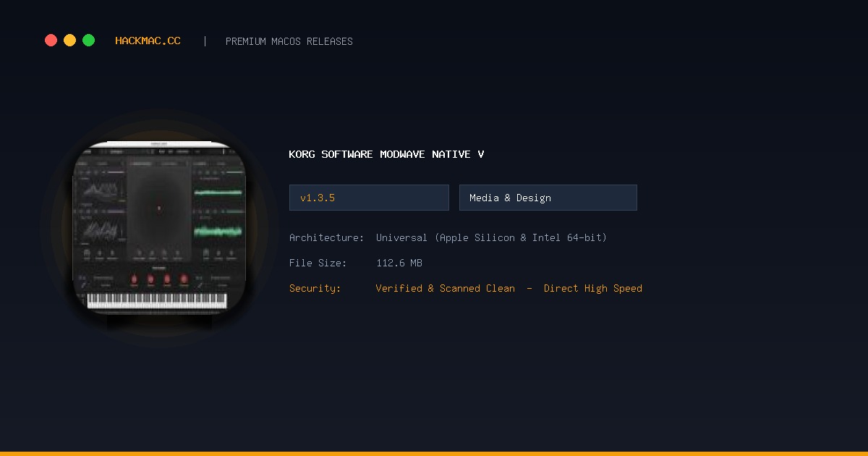Select the KORG SOFTWARE MODWAVE NATIVE V title
The width and height of the screenshot is (868, 456).
click(386, 154)
